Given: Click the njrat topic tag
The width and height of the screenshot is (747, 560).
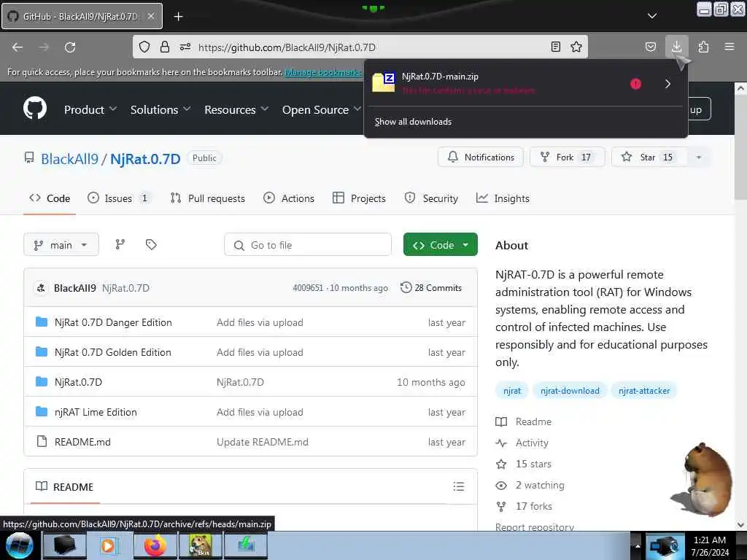Looking at the screenshot, I should click(x=512, y=391).
